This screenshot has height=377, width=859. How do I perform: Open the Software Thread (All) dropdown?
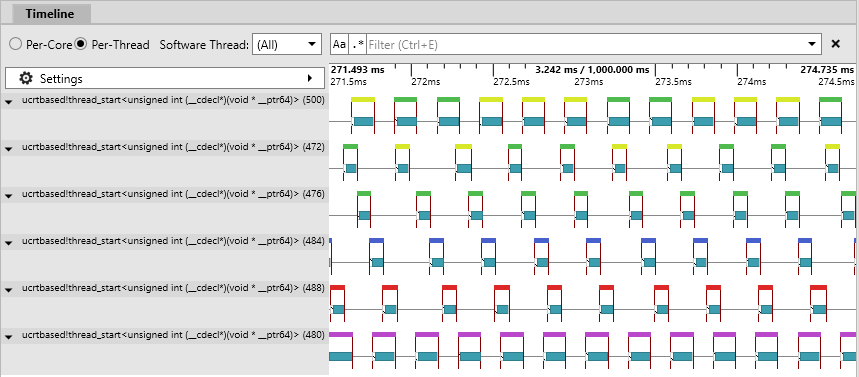(287, 44)
